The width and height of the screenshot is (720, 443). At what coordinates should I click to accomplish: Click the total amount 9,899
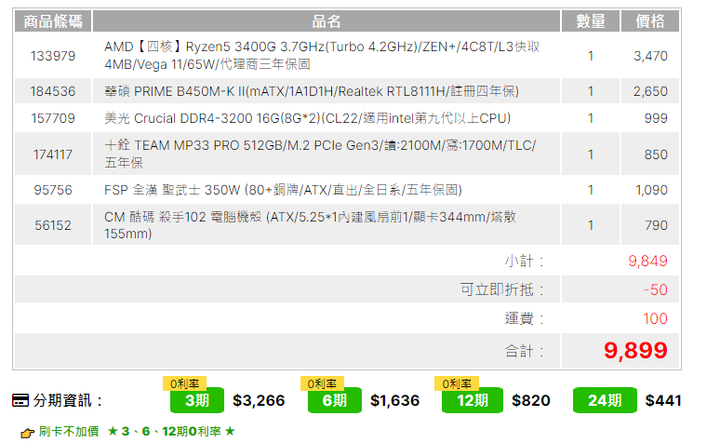coord(636,351)
